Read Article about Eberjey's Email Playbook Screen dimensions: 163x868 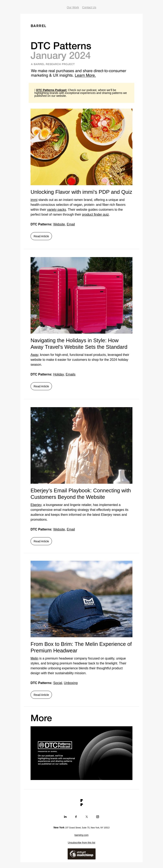pos(41,541)
